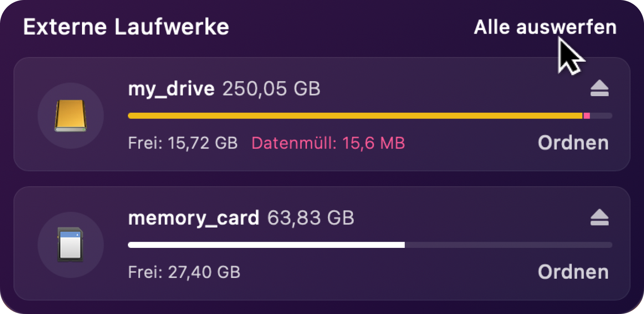This screenshot has width=644, height=314.
Task: Click the pink junk segment on my_drive bar
Action: point(587,116)
